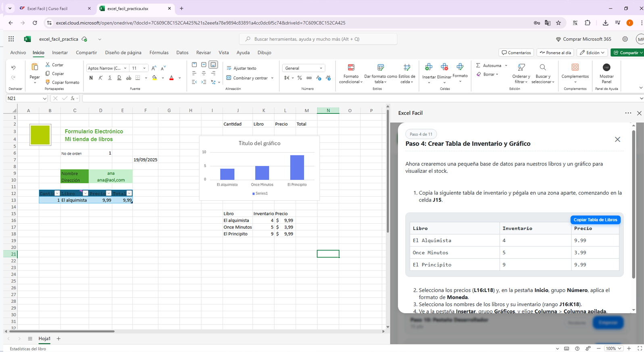Decrease the font size with the smaller A
Screen dimensions: 644x352
163,68
